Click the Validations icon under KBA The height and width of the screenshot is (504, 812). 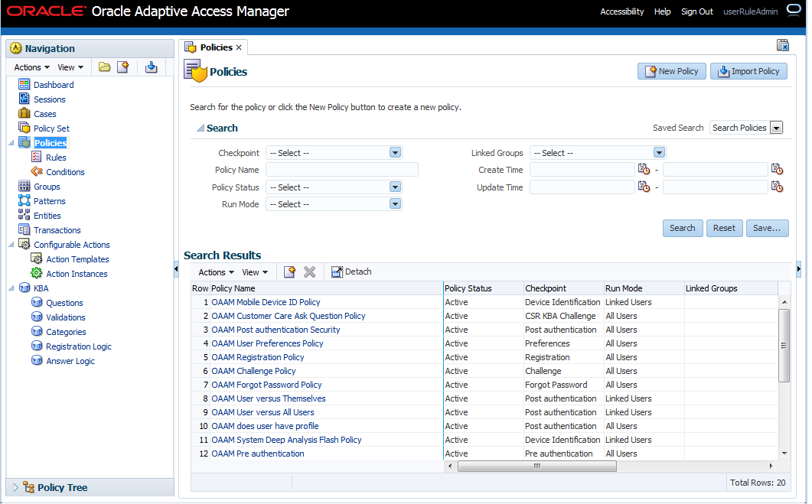pos(36,317)
